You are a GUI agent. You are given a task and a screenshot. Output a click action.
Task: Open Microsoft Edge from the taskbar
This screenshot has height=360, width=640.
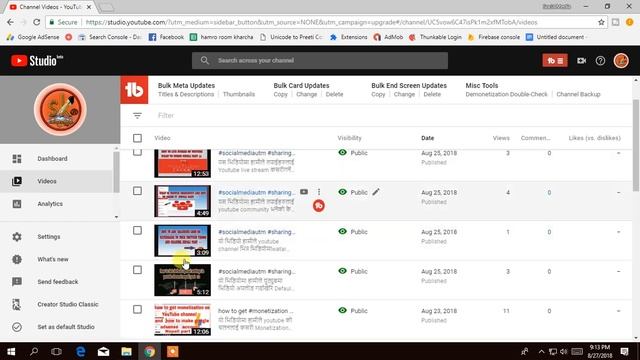tap(81, 351)
